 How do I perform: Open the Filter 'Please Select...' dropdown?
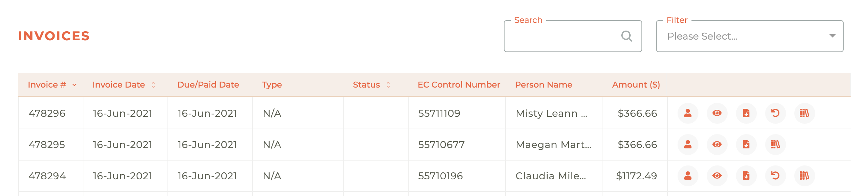click(750, 36)
